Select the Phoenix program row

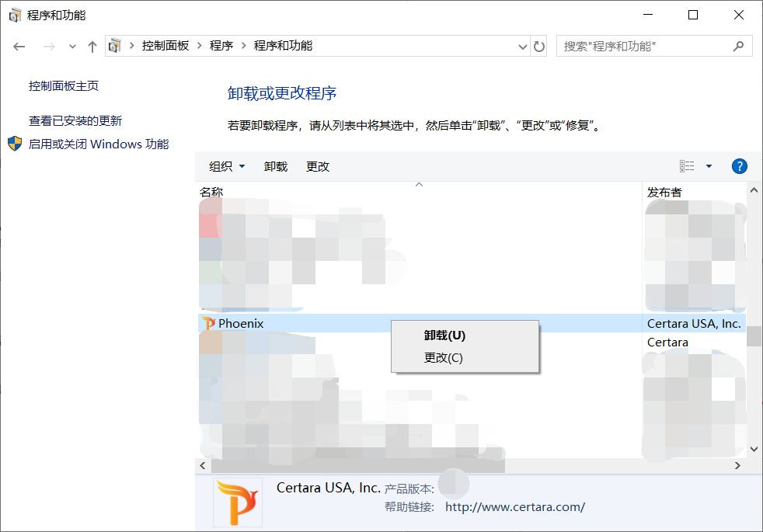[472, 323]
